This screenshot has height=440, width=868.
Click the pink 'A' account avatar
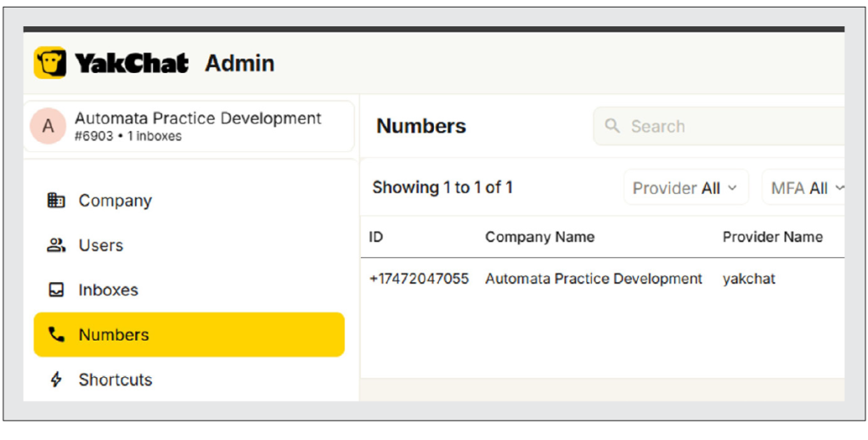pyautogui.click(x=48, y=127)
